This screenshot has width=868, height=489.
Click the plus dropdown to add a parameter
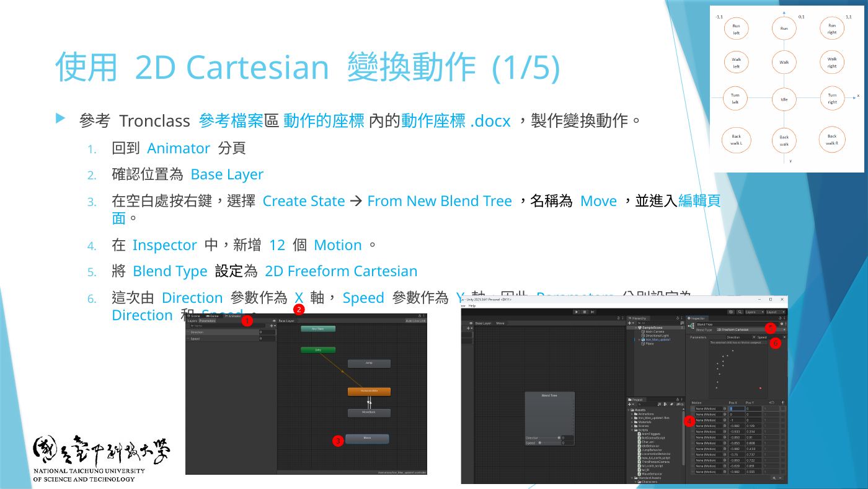point(273,326)
